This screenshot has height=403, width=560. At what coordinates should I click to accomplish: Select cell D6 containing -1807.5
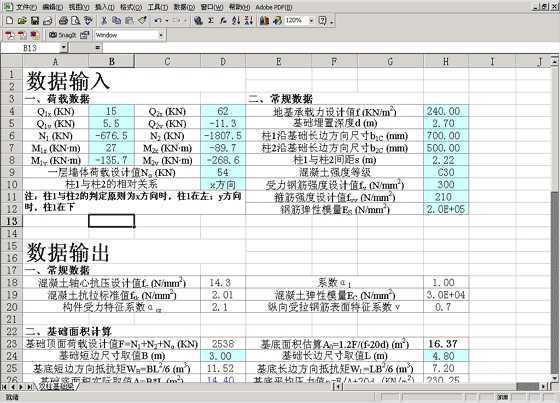tap(223, 136)
